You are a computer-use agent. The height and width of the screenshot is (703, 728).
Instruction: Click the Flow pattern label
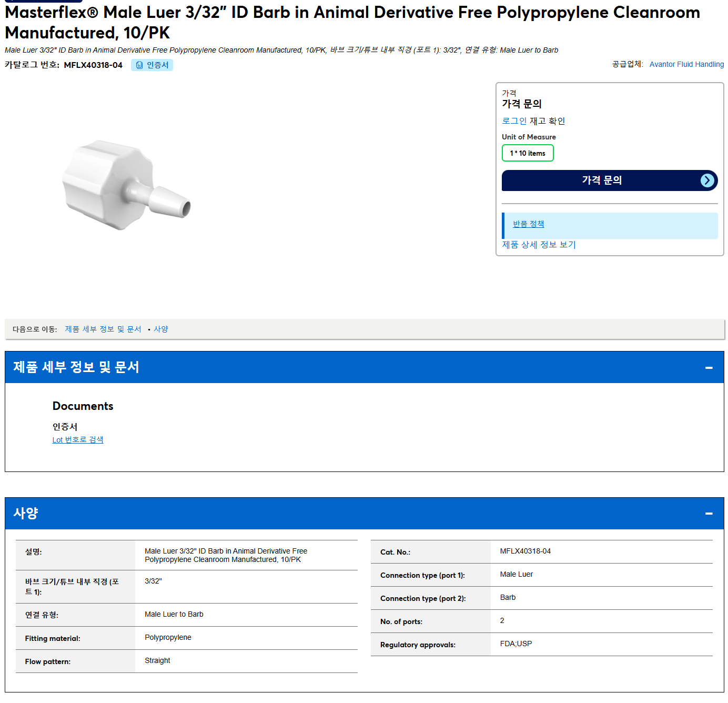tap(48, 661)
